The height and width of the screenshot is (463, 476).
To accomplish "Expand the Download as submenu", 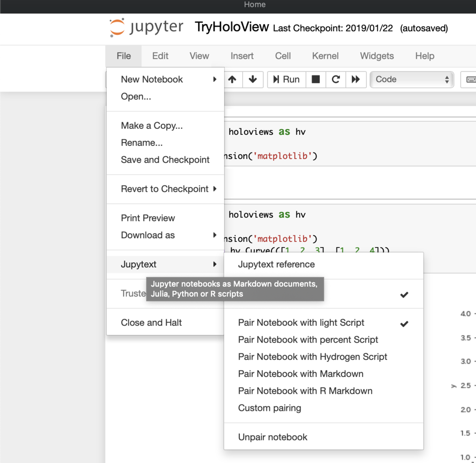I will (148, 235).
